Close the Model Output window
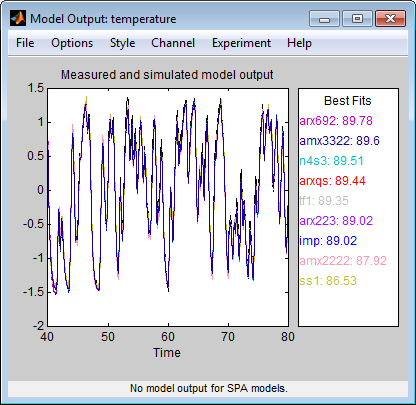Screen dimensions: 416x405 point(390,18)
